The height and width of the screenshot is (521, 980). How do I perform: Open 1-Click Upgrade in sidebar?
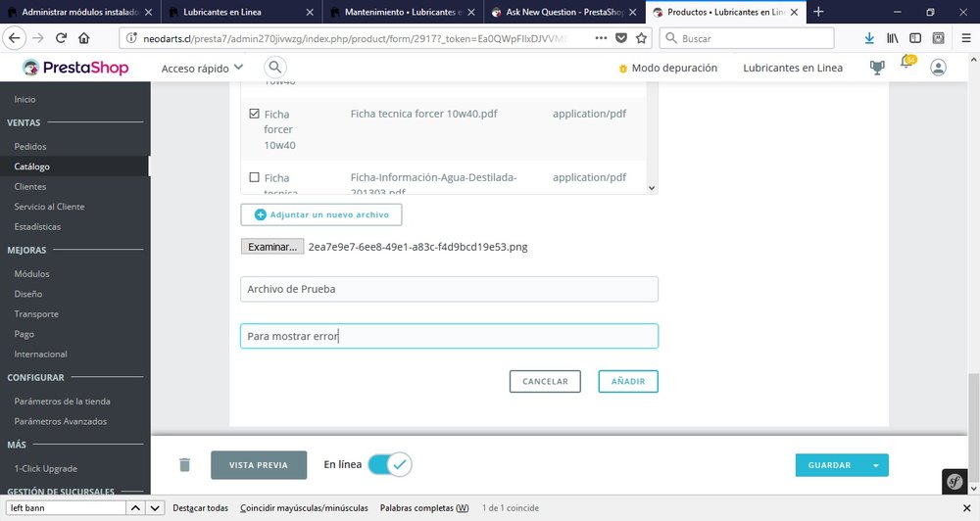[x=46, y=468]
